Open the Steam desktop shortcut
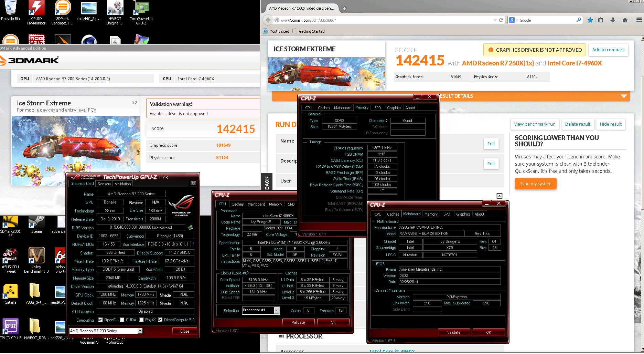644x354 pixels. point(36,224)
